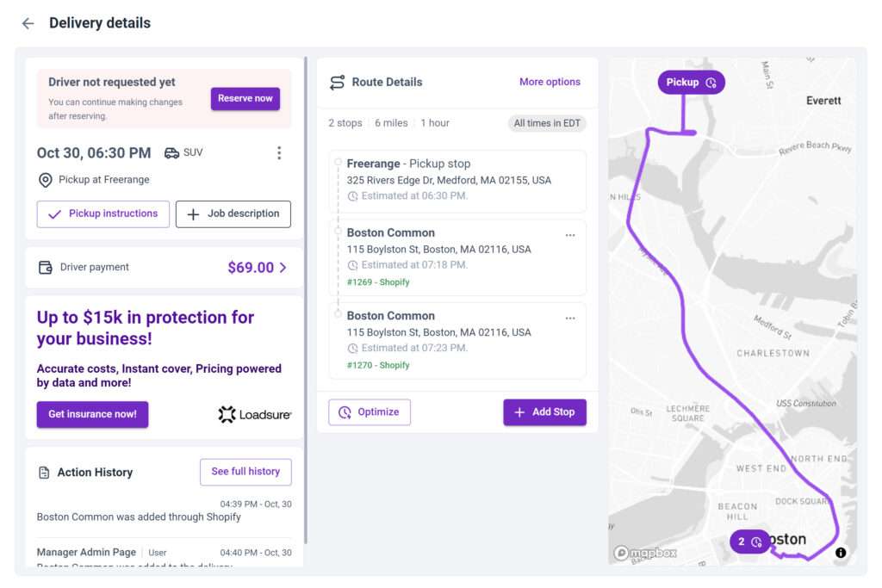Click the Pickup marker on the map
Image resolution: width=882 pixels, height=588 pixels.
pos(690,82)
